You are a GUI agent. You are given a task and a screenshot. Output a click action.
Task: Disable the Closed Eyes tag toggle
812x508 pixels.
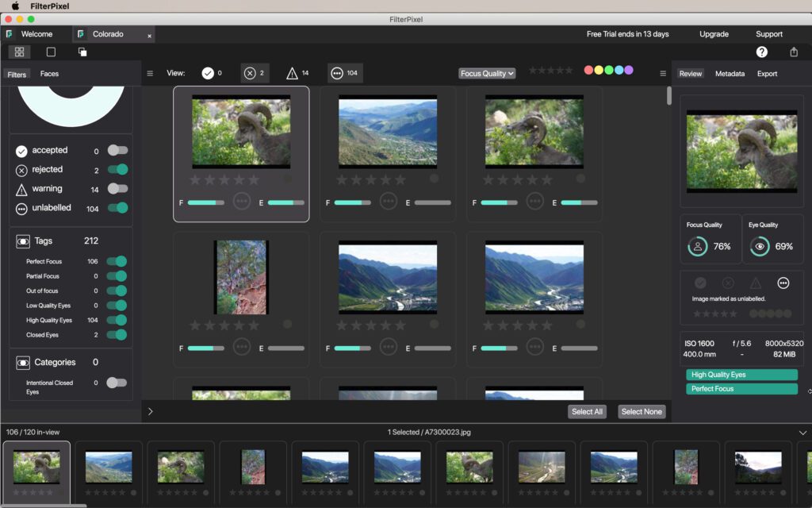(117, 335)
